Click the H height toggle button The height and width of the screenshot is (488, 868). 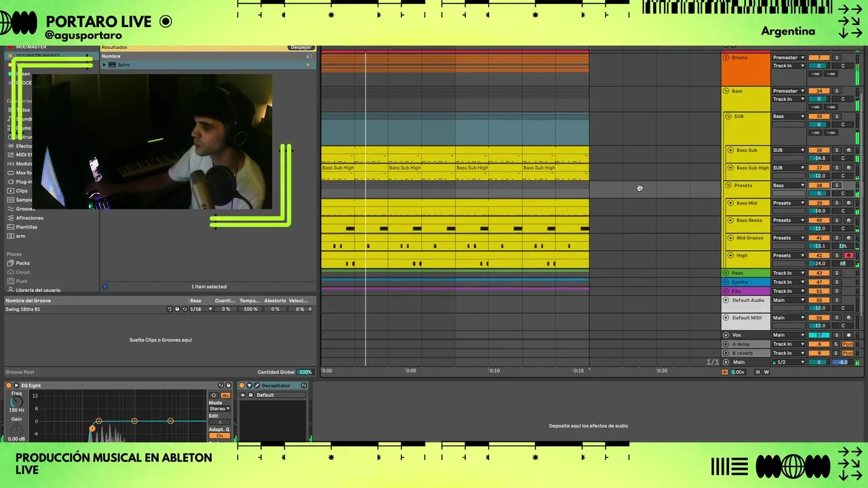tap(758, 372)
